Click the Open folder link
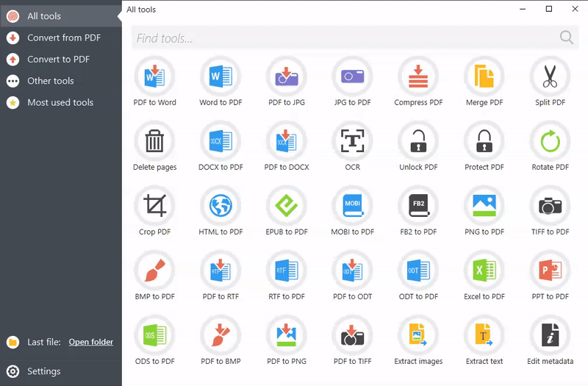The width and height of the screenshot is (588, 386). (x=90, y=342)
